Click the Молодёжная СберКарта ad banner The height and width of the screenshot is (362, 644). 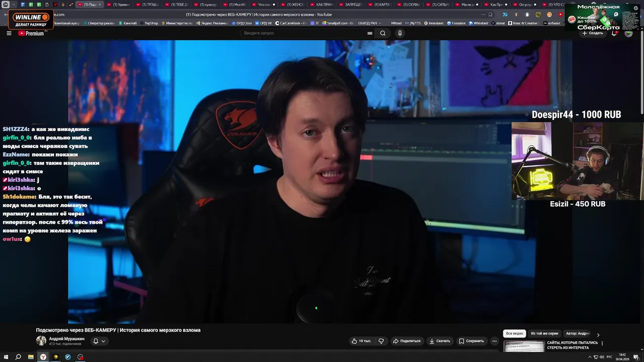(602, 17)
